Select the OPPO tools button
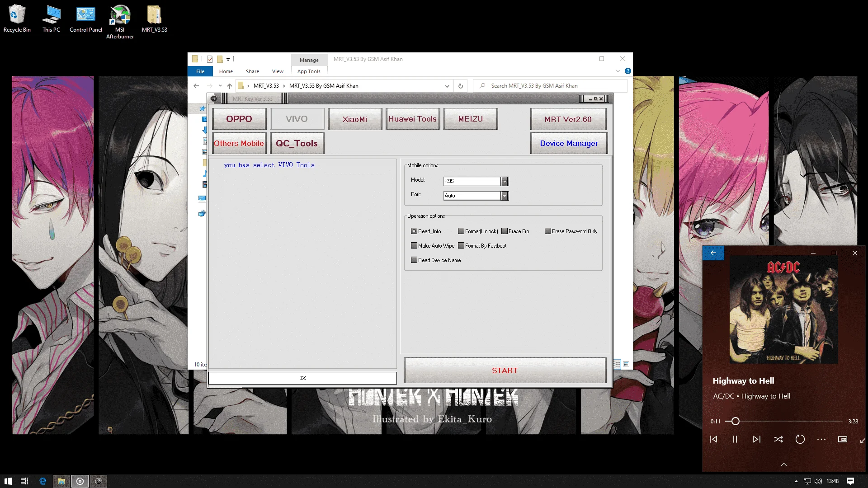 pos(239,119)
